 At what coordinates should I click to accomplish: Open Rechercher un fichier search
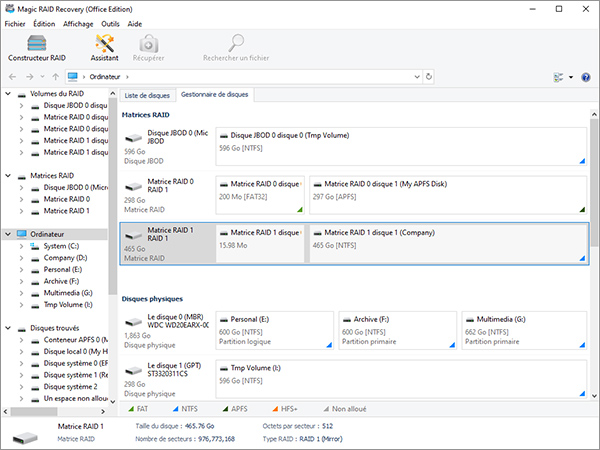[x=236, y=48]
